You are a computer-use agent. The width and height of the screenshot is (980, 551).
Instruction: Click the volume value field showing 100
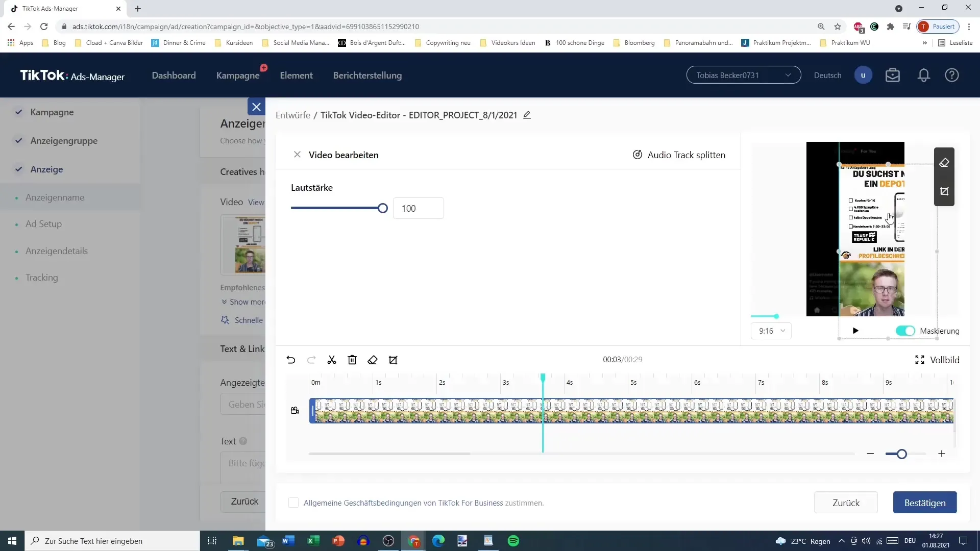418,208
